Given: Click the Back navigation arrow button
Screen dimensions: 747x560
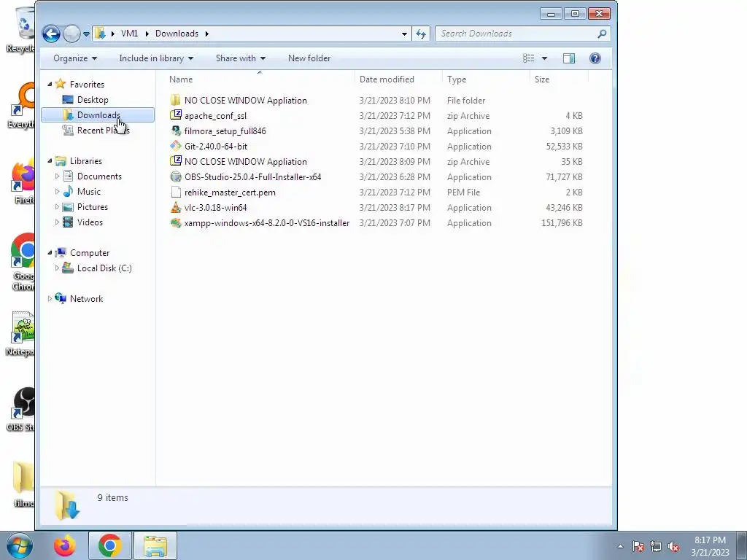Looking at the screenshot, I should [x=52, y=34].
